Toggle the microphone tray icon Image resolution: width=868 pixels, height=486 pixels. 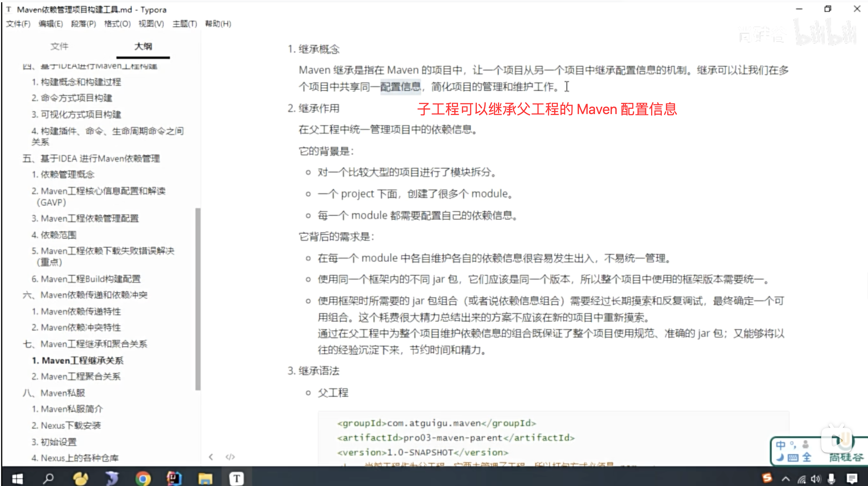pos(831,479)
